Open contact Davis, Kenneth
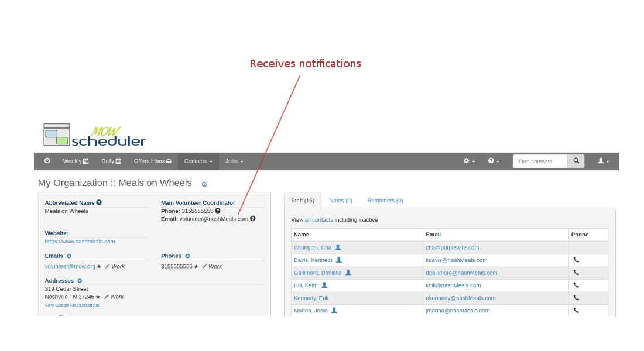Screen dimensions: 644x351 point(313,260)
